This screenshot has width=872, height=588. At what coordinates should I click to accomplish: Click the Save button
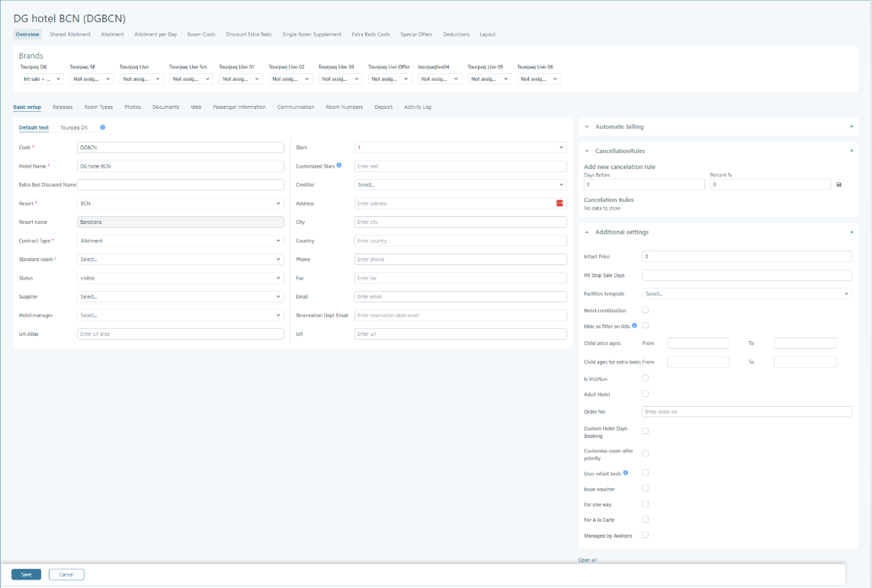click(26, 574)
